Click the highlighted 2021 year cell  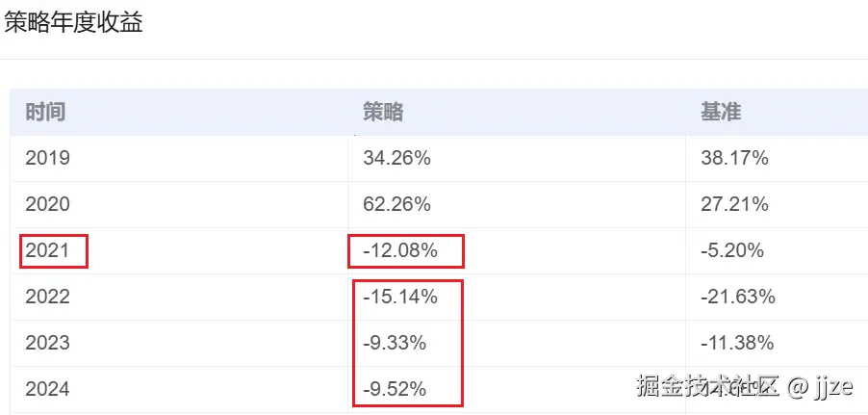coord(48,251)
